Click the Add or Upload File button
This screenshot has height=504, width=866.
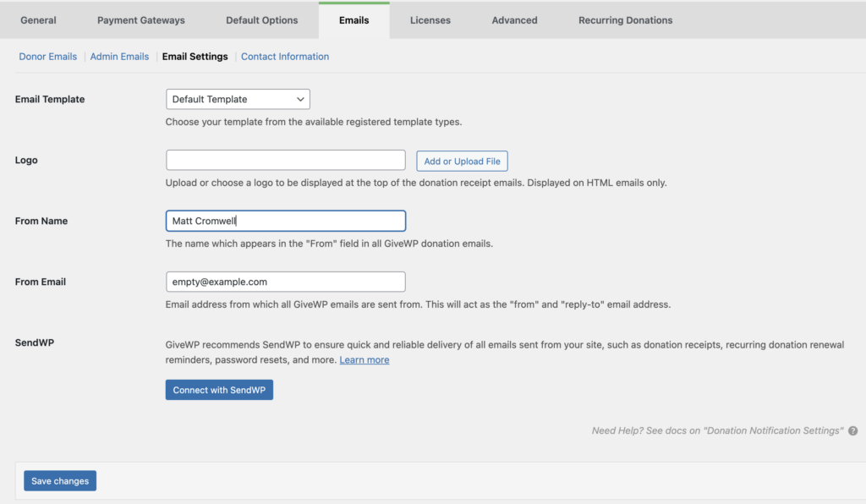(463, 162)
